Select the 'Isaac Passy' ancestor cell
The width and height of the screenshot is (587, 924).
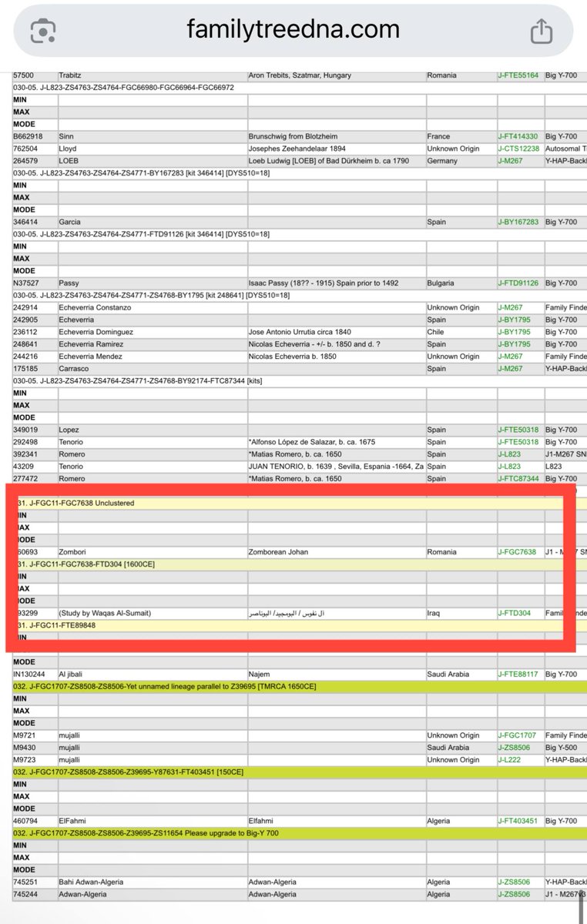coord(324,283)
